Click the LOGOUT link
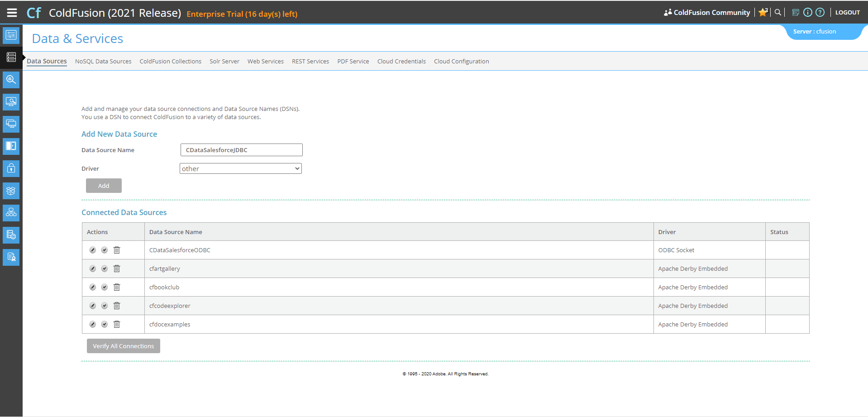The height and width of the screenshot is (417, 868). (x=847, y=13)
